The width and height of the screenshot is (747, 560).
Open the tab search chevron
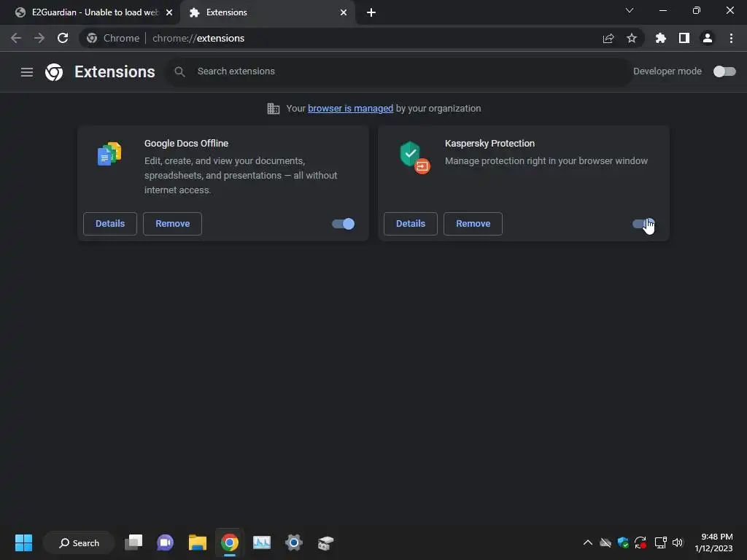(630, 10)
